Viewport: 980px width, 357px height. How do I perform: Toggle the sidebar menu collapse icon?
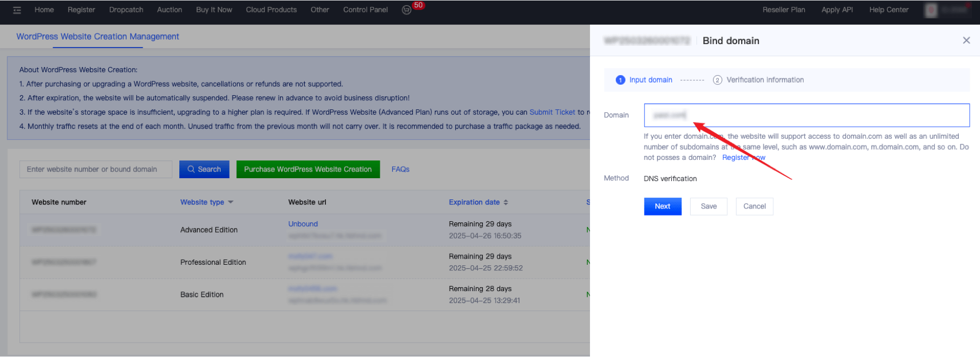click(x=17, y=10)
